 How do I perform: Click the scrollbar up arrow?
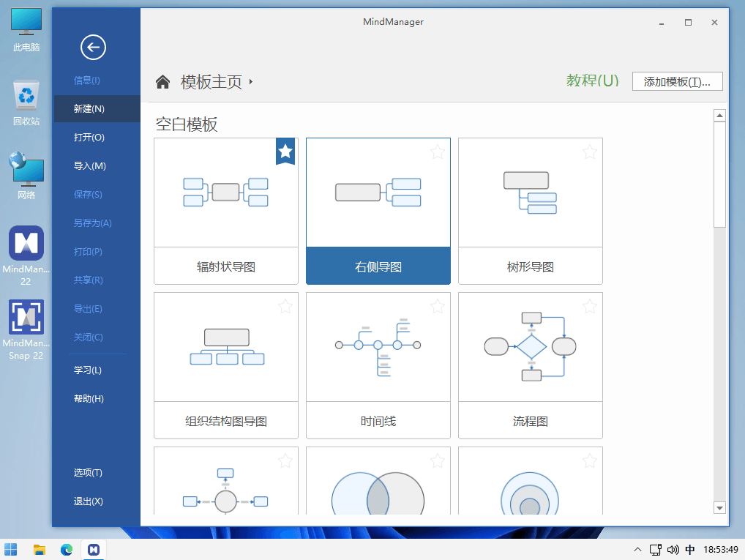pyautogui.click(x=719, y=115)
